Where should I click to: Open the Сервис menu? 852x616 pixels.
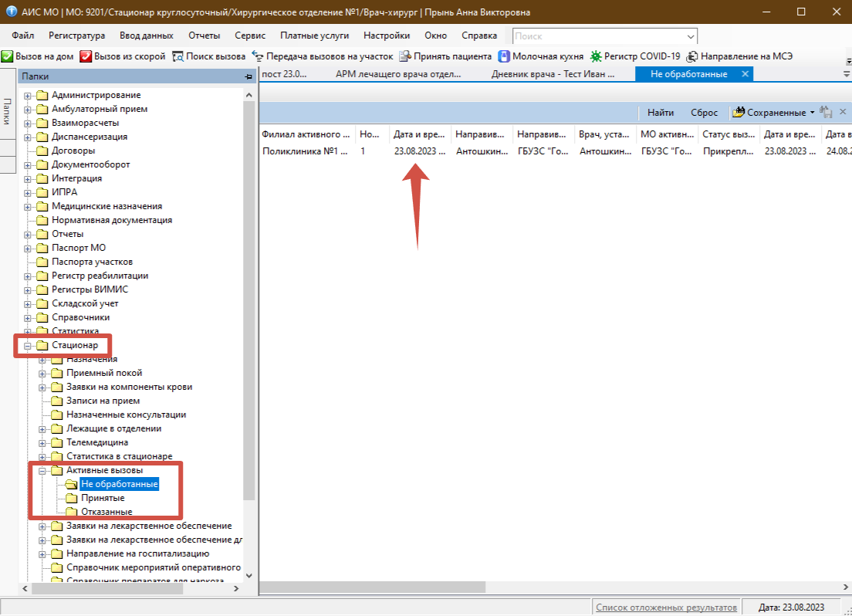250,36
